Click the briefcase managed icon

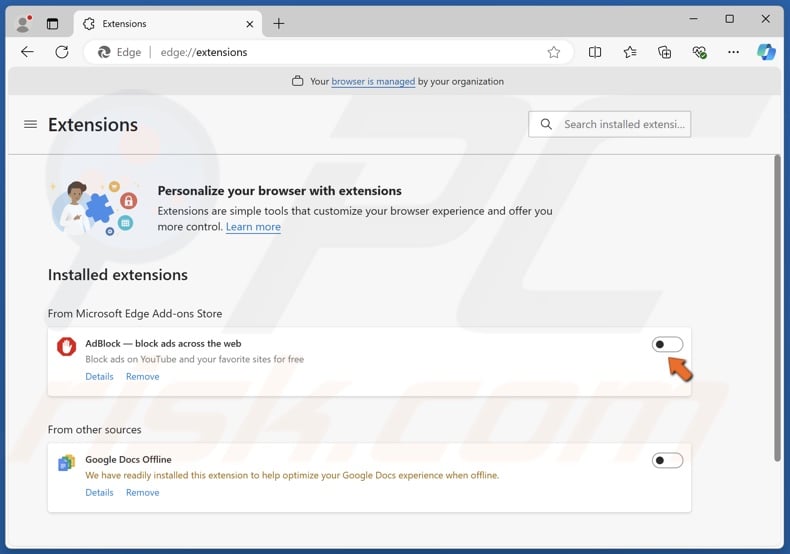(298, 81)
